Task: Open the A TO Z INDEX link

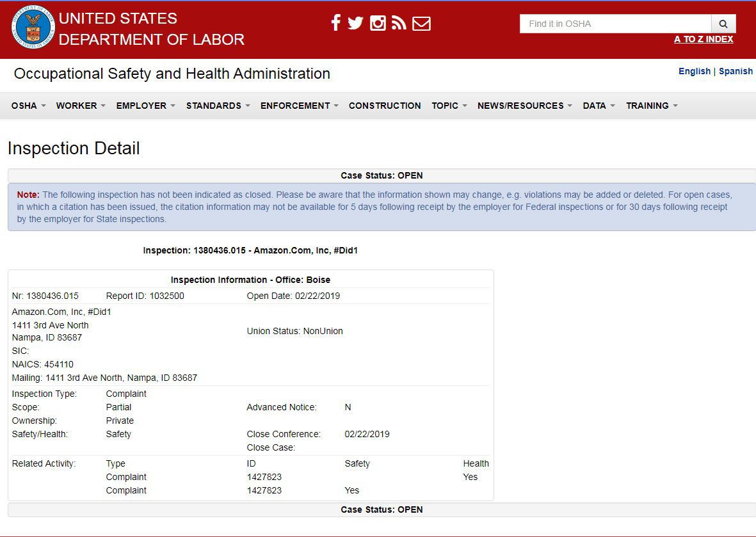Action: point(703,40)
